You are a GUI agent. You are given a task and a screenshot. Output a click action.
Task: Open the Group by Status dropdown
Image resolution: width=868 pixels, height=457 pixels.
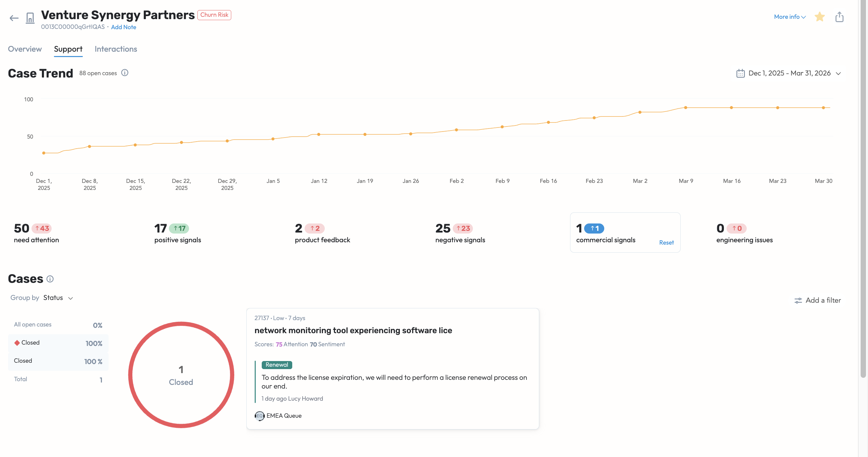pos(58,298)
